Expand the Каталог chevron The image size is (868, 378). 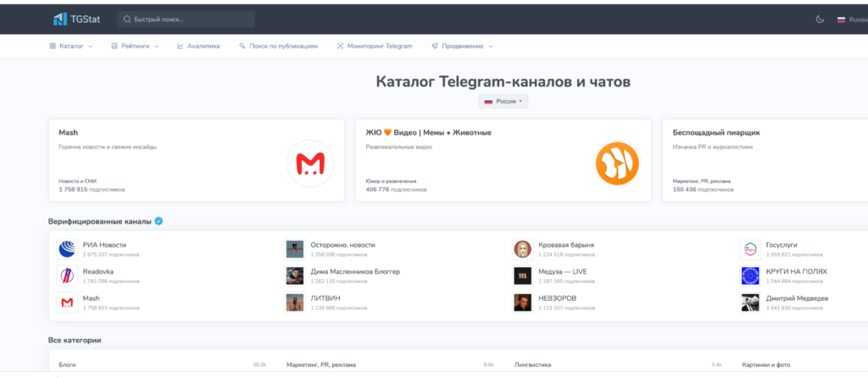pos(90,47)
